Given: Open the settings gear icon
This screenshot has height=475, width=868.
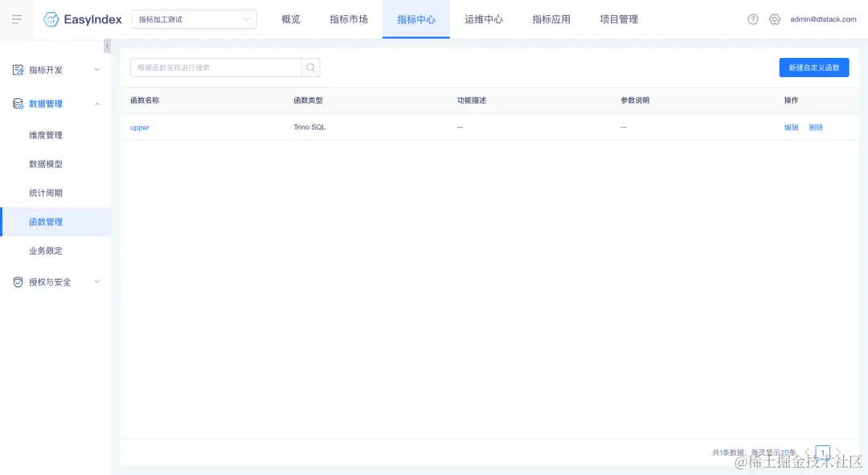Looking at the screenshot, I should (774, 18).
